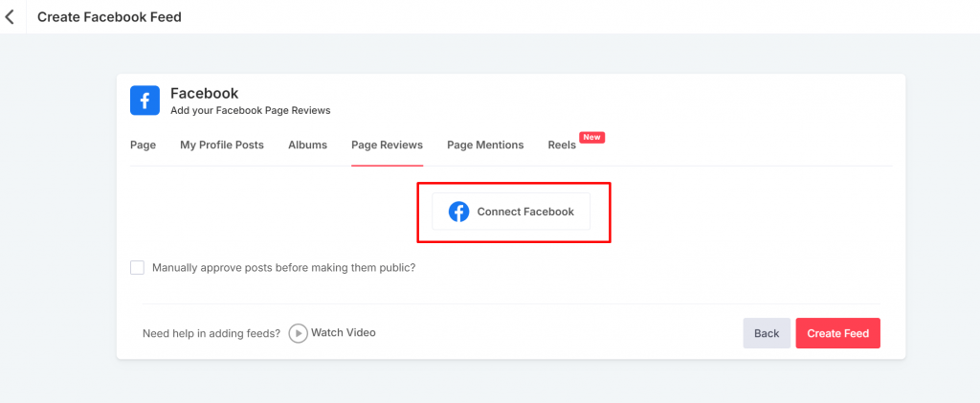Select the Page Reviews tab

387,146
